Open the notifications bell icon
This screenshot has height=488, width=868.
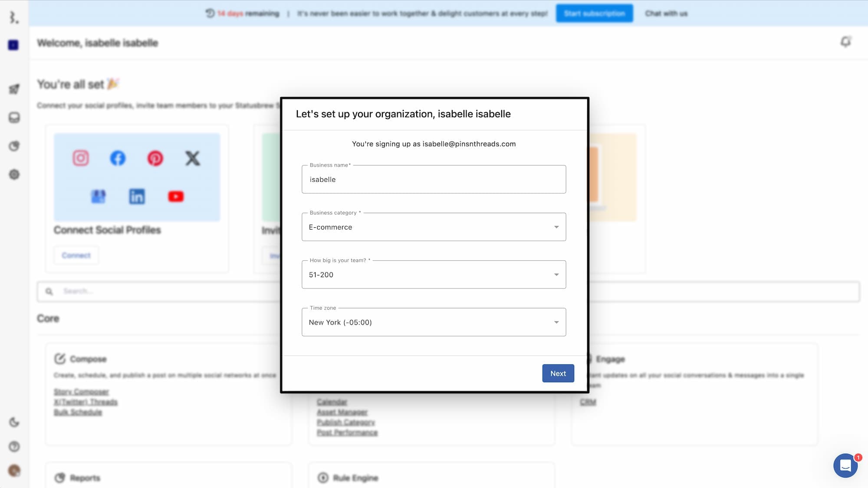845,42
